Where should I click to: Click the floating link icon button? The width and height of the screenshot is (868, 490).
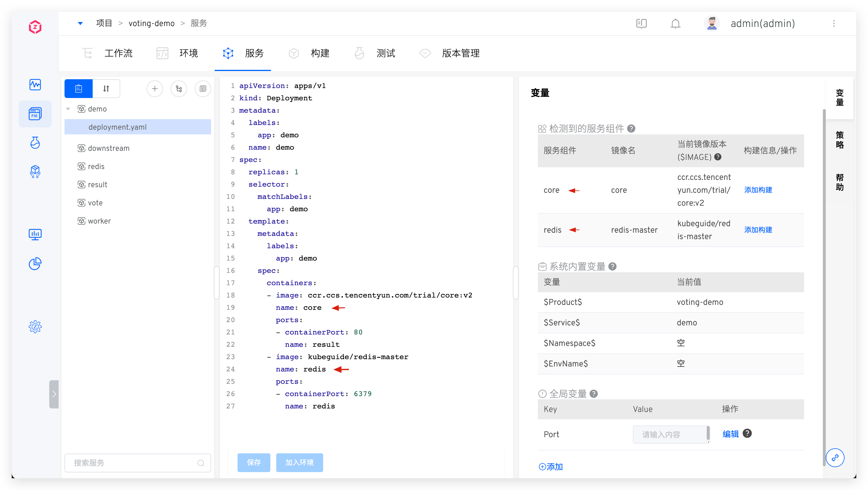point(835,458)
